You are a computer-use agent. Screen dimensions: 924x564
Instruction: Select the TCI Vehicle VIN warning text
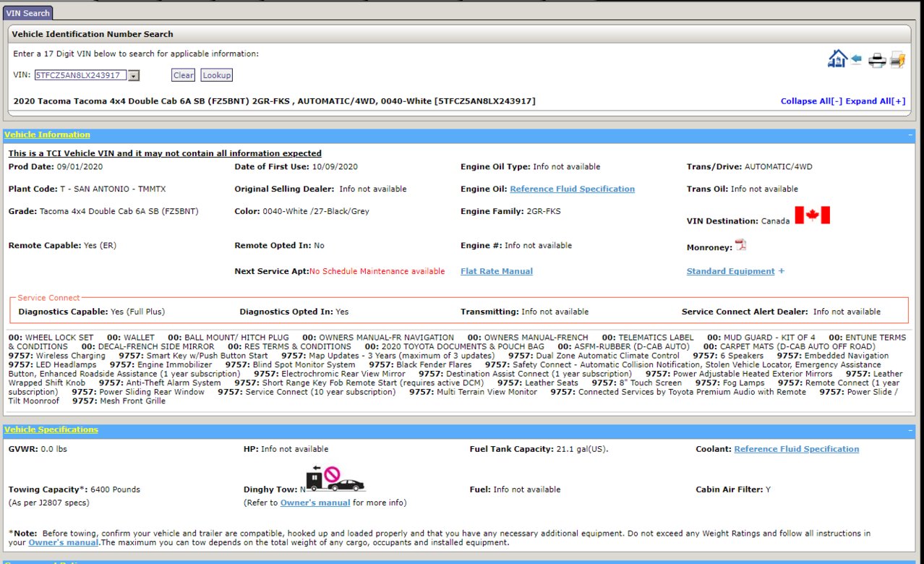point(165,153)
